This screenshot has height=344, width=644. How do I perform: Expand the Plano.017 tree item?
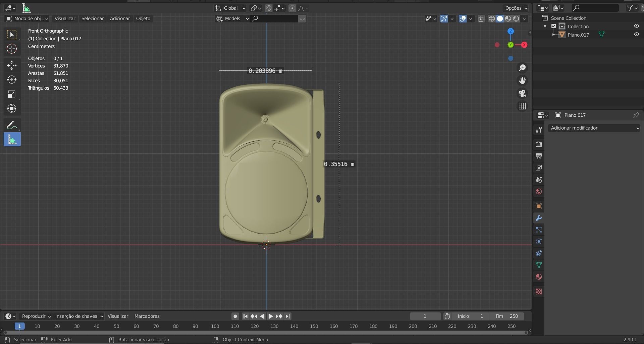coord(553,35)
